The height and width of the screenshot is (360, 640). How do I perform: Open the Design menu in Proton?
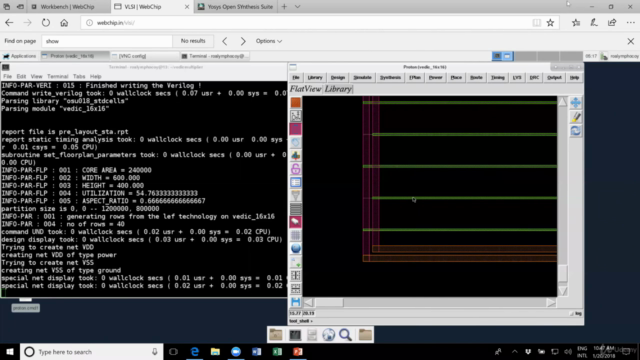pos(338,78)
